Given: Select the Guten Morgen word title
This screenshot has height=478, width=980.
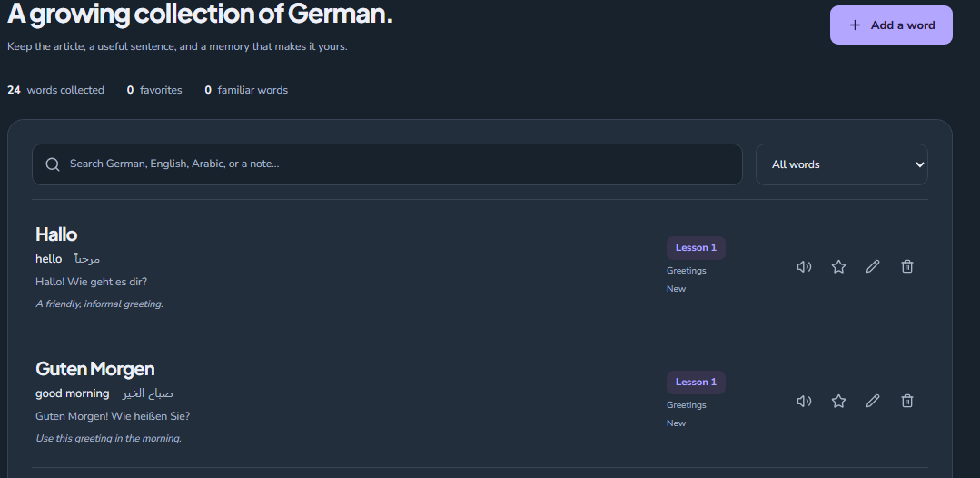Looking at the screenshot, I should click(95, 369).
